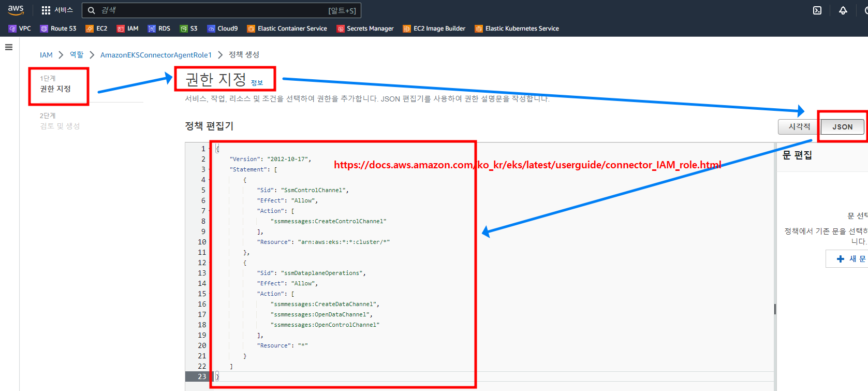868x391 pixels.
Task: Click the "Effect": "Allow" on line 14
Action: pos(287,283)
